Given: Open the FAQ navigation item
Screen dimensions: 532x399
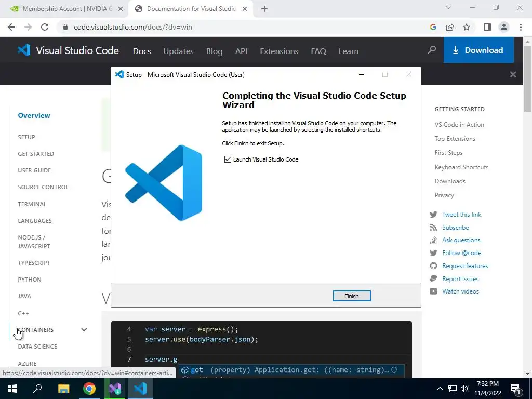Looking at the screenshot, I should pos(318,51).
